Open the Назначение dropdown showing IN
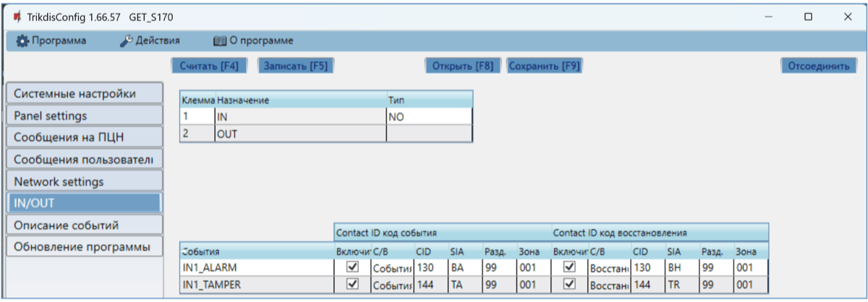Image resolution: width=868 pixels, height=302 pixels. 299,116
